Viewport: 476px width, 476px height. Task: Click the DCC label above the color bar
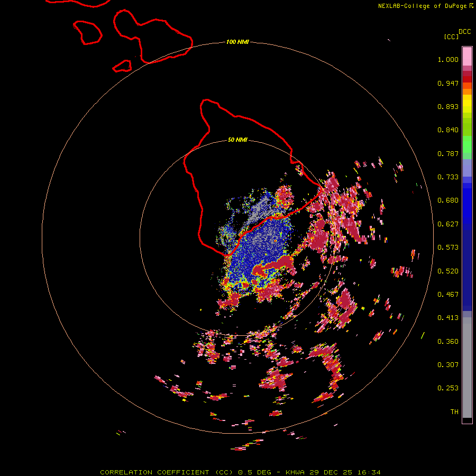465,32
